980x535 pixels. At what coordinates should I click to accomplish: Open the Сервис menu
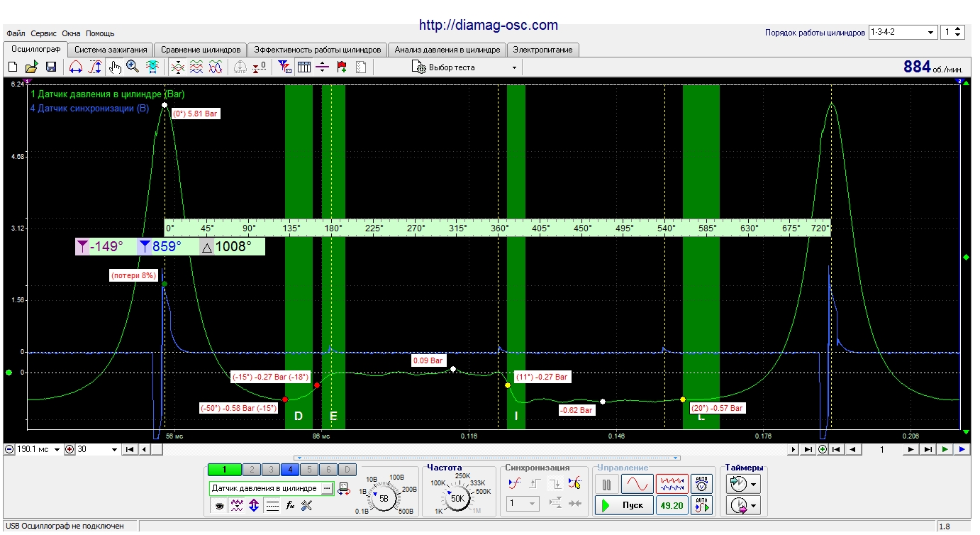coord(44,33)
